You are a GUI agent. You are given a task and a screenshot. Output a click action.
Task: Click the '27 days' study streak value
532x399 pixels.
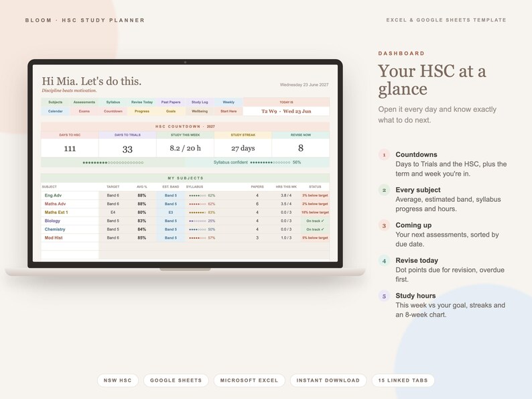click(243, 148)
